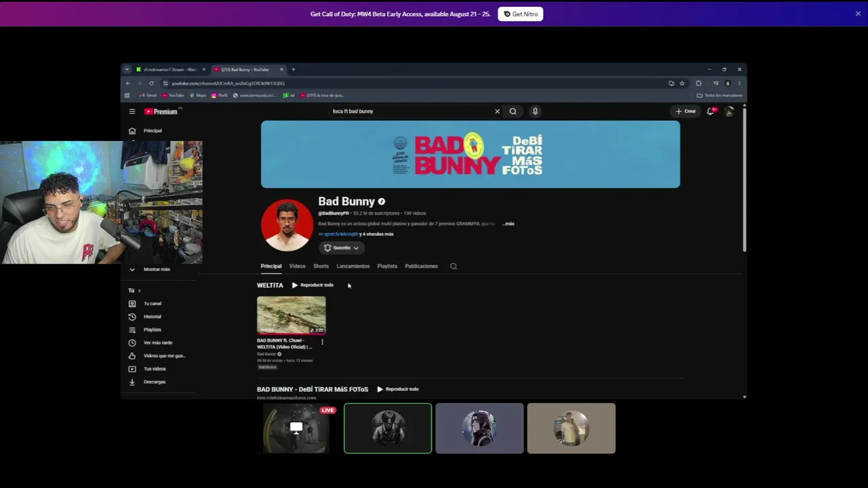Open the Perfil bookmark
This screenshot has height=488, width=868.
pos(219,96)
